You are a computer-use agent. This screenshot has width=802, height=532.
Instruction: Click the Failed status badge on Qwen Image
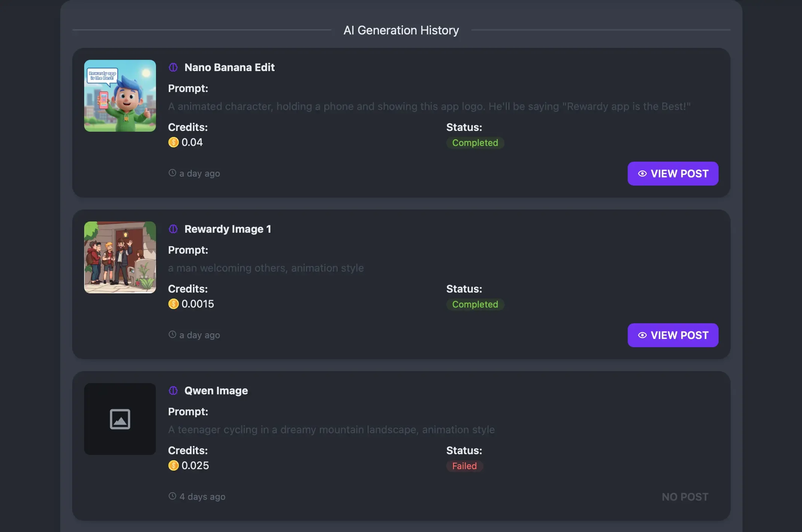click(x=464, y=466)
